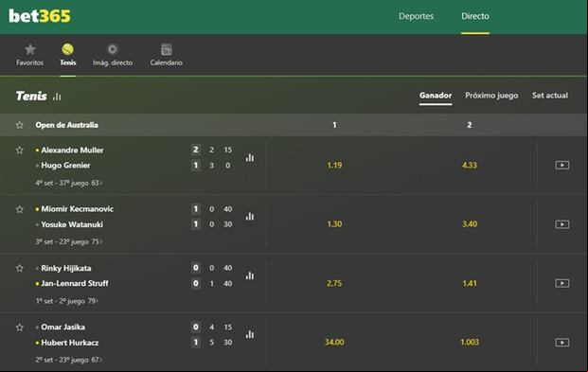588x372 pixels.
Task: Select odds 1.19 for Alexandre Muller
Action: click(x=334, y=166)
